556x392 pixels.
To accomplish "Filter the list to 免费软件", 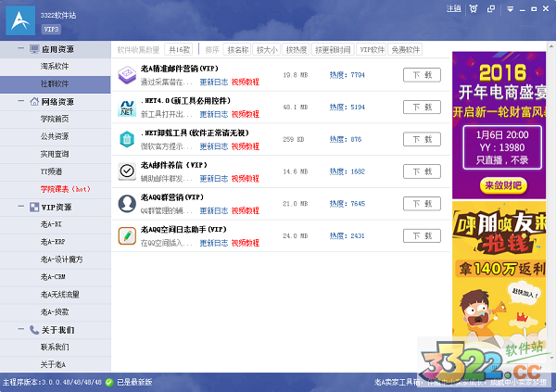I will click(405, 50).
